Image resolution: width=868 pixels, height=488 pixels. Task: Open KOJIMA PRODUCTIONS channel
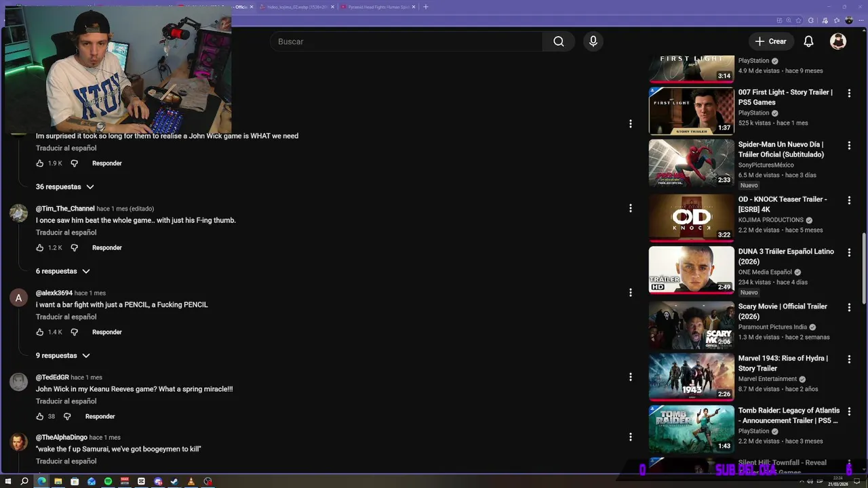pyautogui.click(x=770, y=220)
